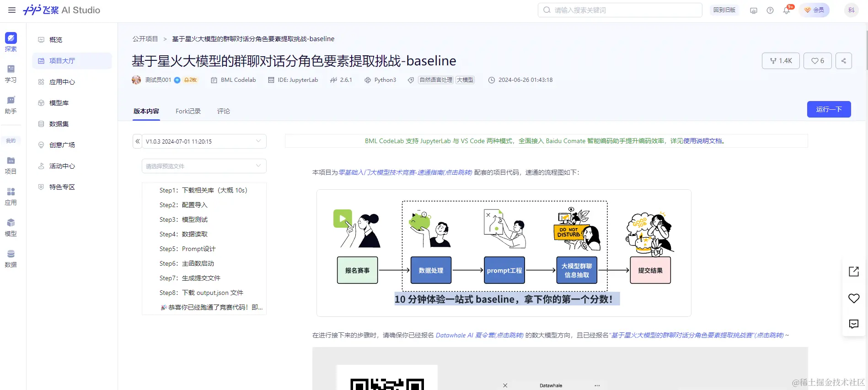
Task: Open the 零基础入门大模型技术竞赛 guide link
Action: coord(405,172)
